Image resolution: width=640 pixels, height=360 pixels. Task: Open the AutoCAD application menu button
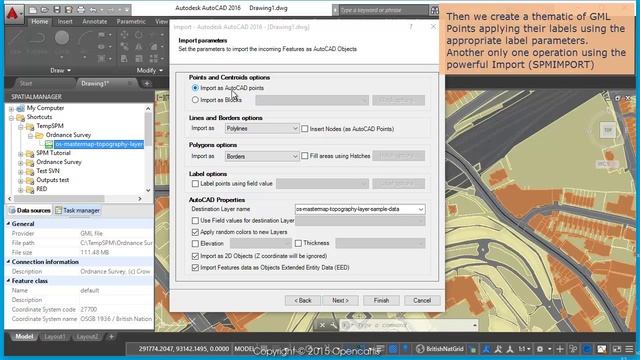point(14,14)
